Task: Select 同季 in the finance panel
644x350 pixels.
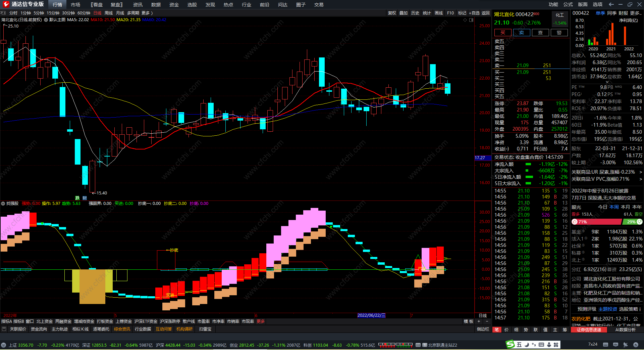Action: 611,13
